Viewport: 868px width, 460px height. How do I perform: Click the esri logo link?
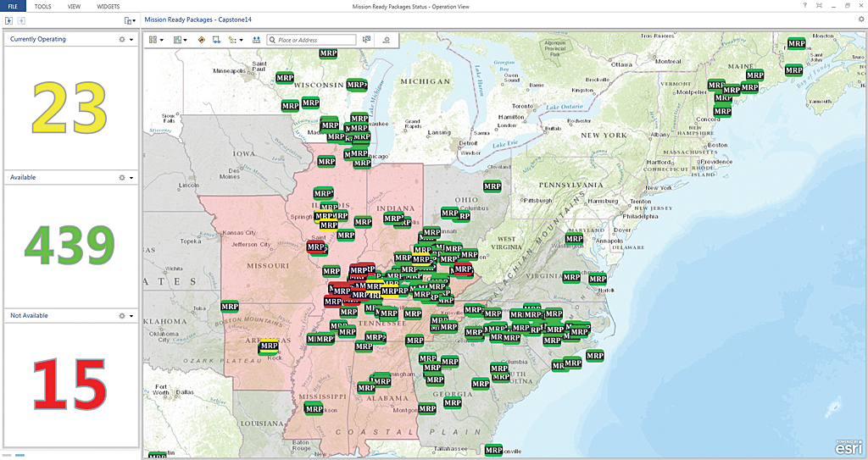click(848, 446)
